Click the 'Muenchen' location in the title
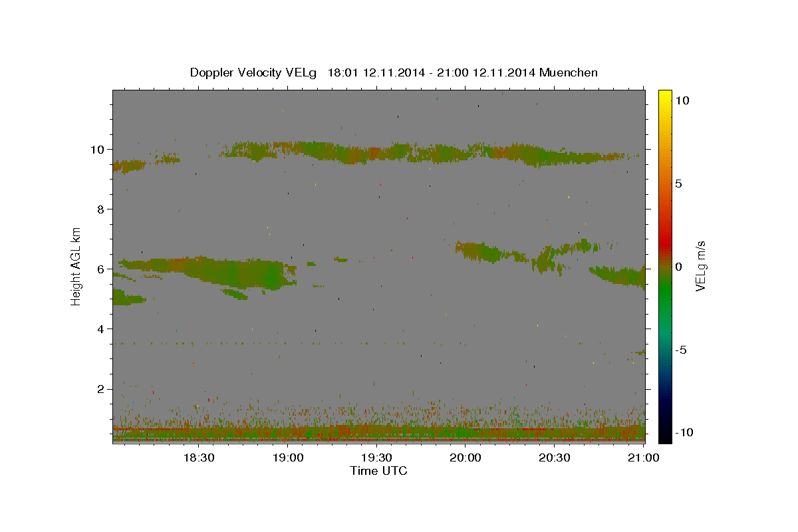Viewport: 798px width, 532px height. 569,72
